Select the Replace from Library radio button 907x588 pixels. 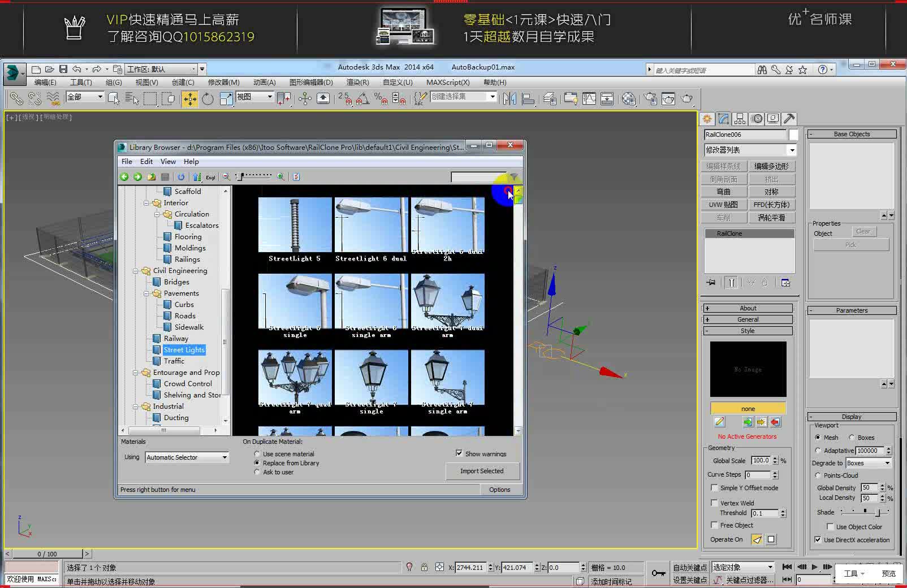coord(257,462)
